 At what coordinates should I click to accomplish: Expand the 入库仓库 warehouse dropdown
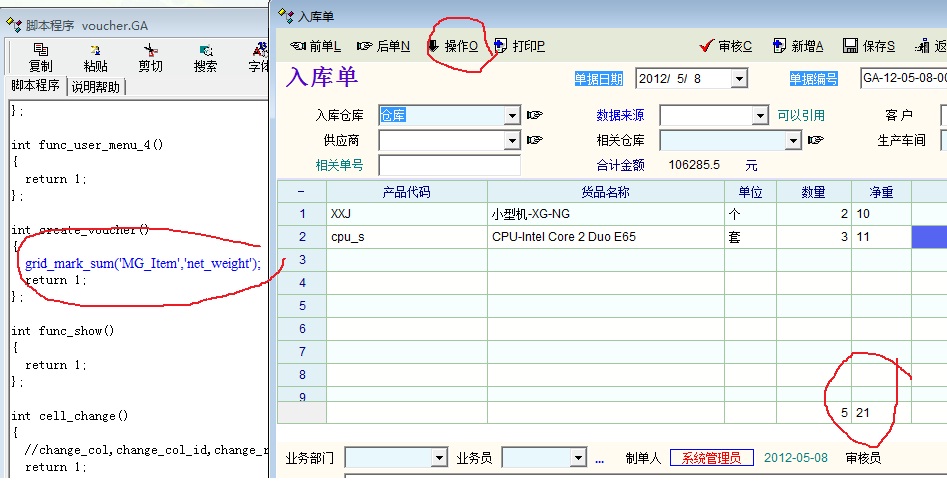(x=512, y=116)
